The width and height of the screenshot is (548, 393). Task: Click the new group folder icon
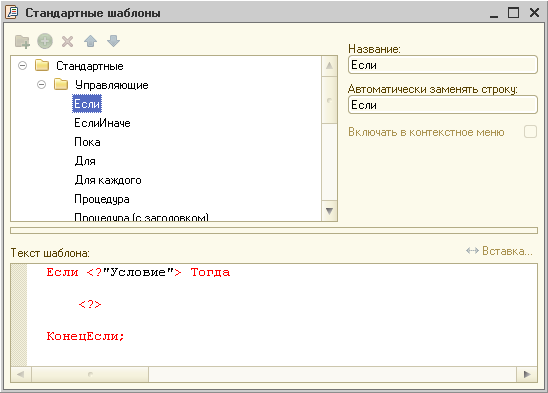pyautogui.click(x=22, y=41)
